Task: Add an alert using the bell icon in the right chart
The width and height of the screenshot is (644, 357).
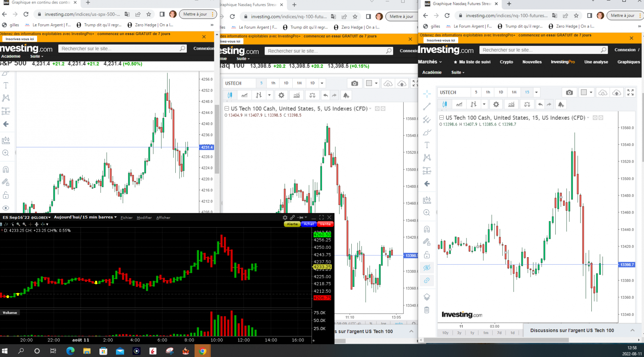Action: (x=561, y=104)
